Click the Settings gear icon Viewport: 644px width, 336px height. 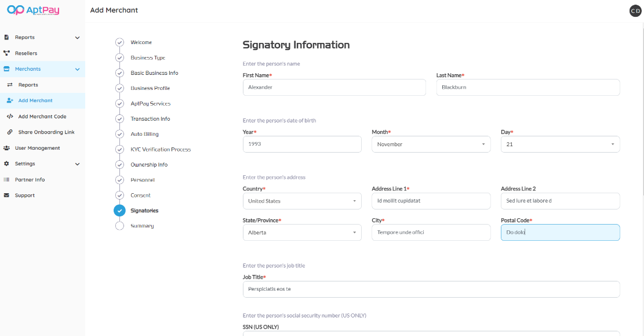coord(7,164)
